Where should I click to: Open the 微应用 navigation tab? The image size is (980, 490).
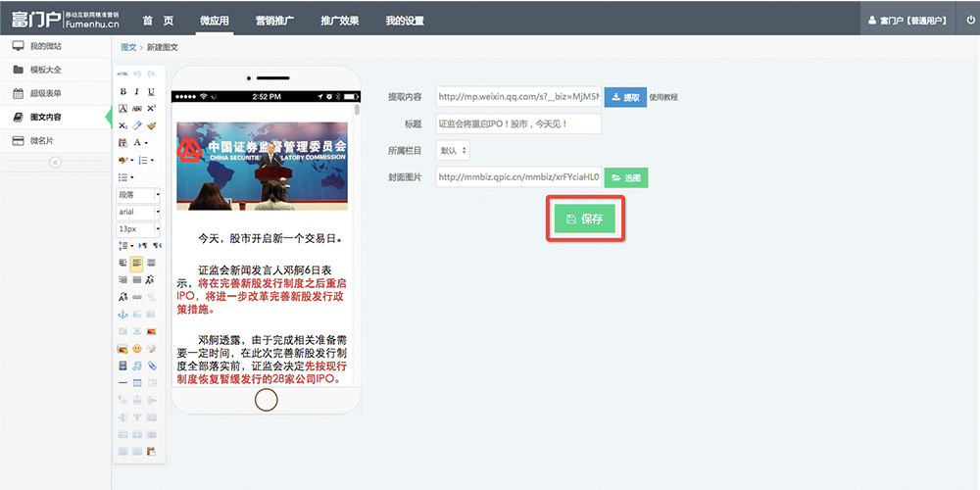tap(217, 21)
